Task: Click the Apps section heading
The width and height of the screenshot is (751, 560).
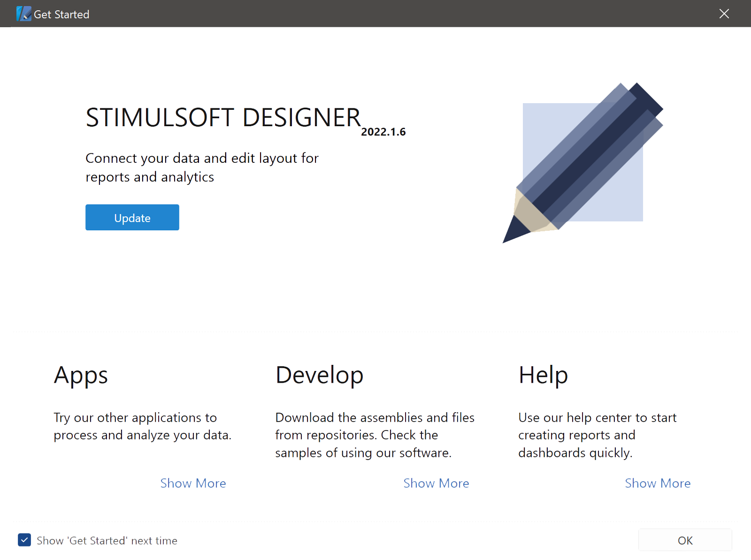Action: (81, 375)
